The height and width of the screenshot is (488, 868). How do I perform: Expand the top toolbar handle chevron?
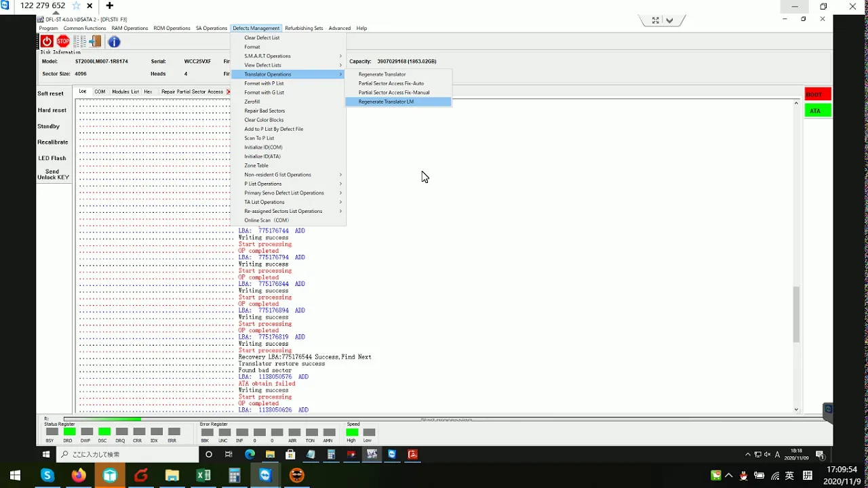[670, 20]
